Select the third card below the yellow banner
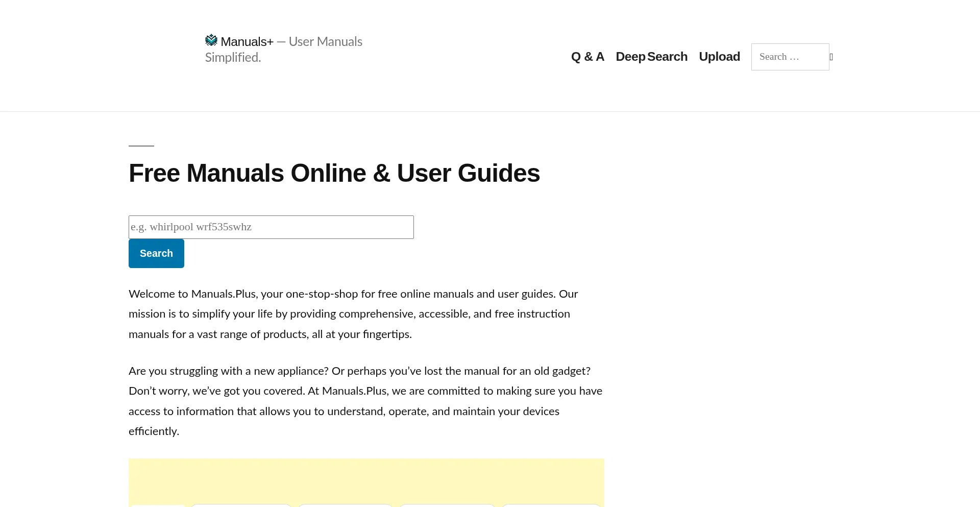The image size is (980, 507). tap(346, 505)
